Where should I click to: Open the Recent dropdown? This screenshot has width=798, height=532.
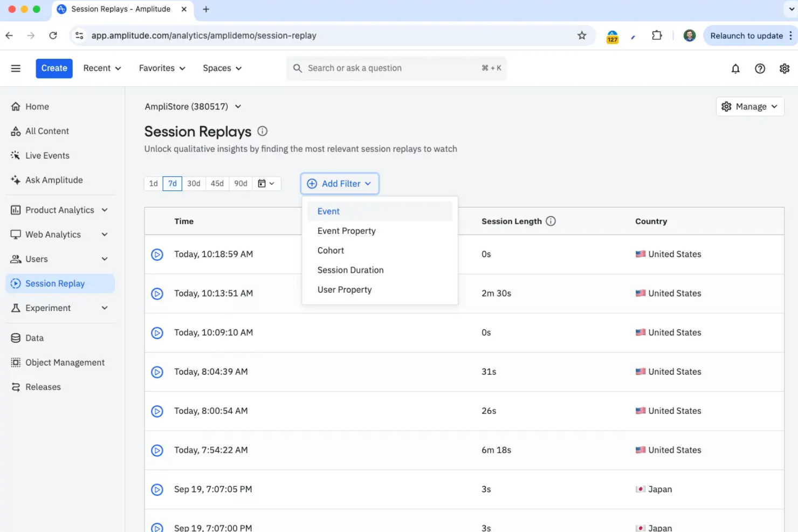click(x=102, y=68)
